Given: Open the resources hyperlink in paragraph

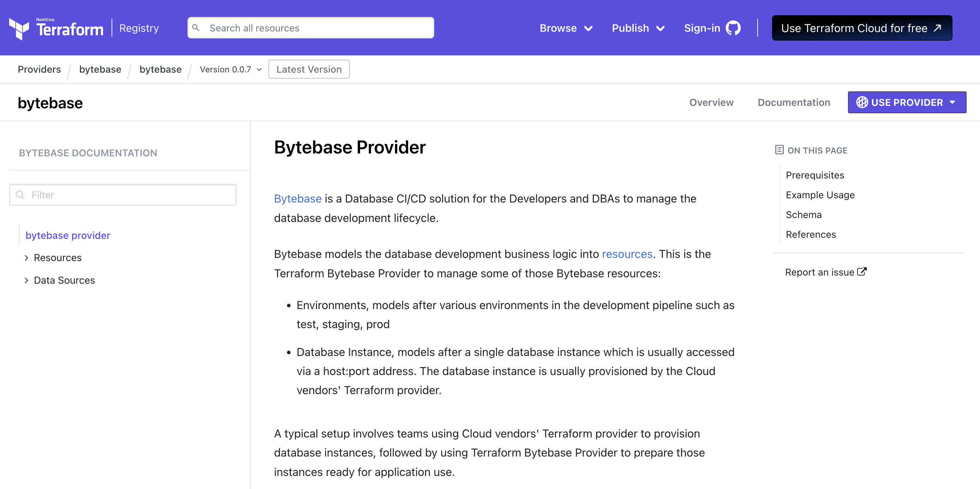Looking at the screenshot, I should [x=627, y=254].
